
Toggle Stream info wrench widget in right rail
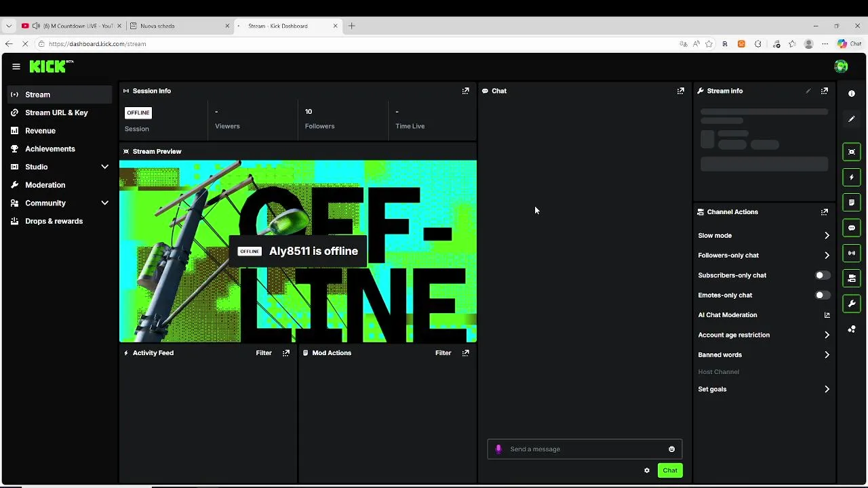point(852,304)
